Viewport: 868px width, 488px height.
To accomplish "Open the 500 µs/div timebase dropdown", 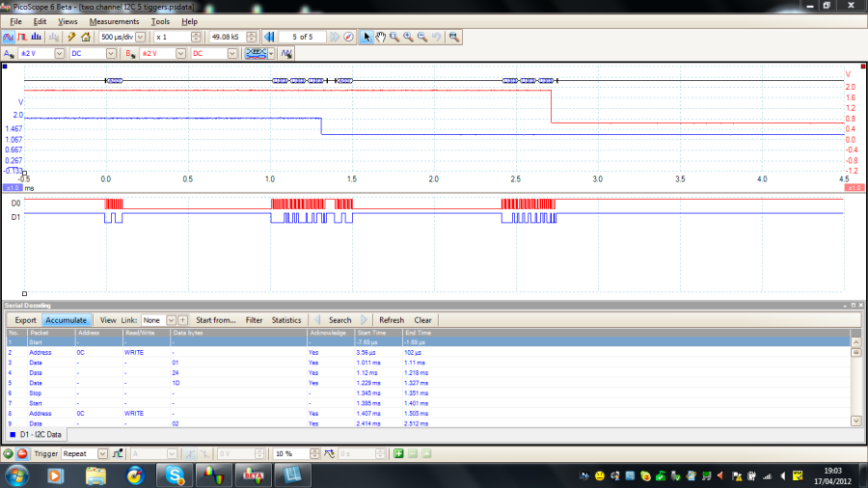I will coord(141,37).
